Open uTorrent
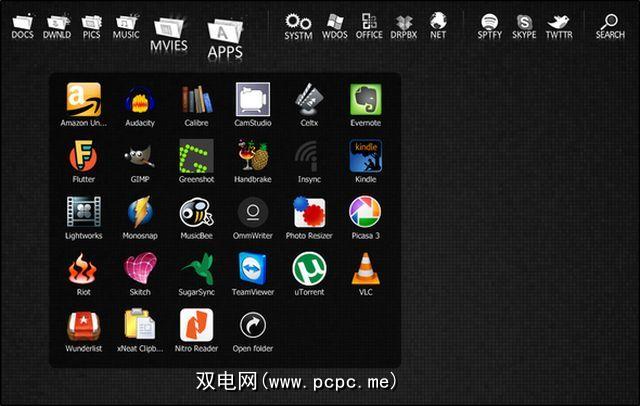The height and width of the screenshot is (406, 640). [309, 273]
